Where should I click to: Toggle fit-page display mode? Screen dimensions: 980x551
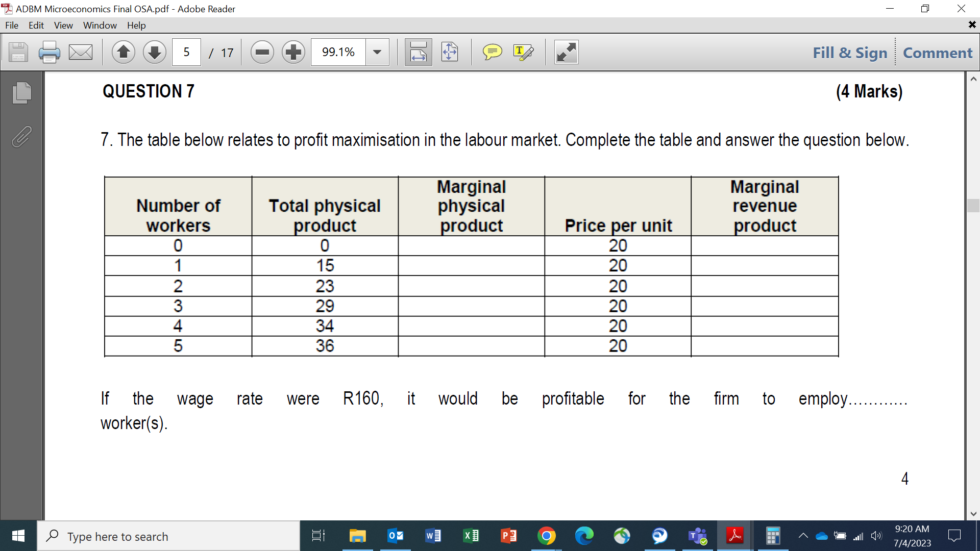pyautogui.click(x=449, y=52)
